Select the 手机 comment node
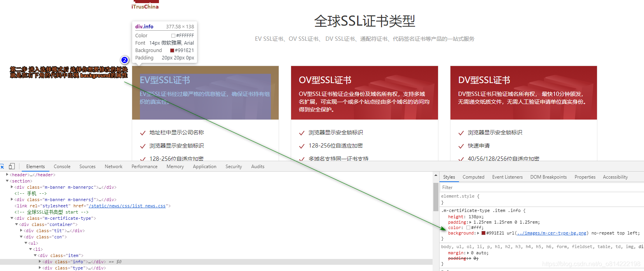 (30, 193)
